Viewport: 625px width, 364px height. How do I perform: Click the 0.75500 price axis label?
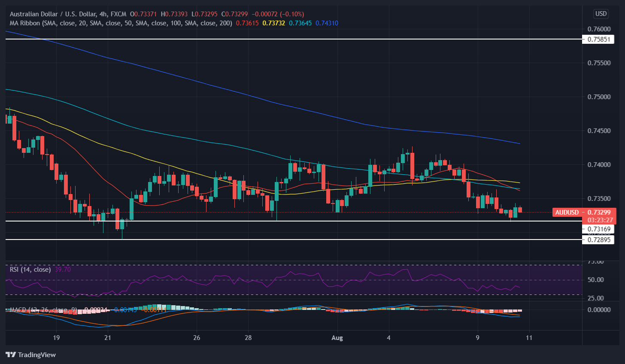(598, 63)
